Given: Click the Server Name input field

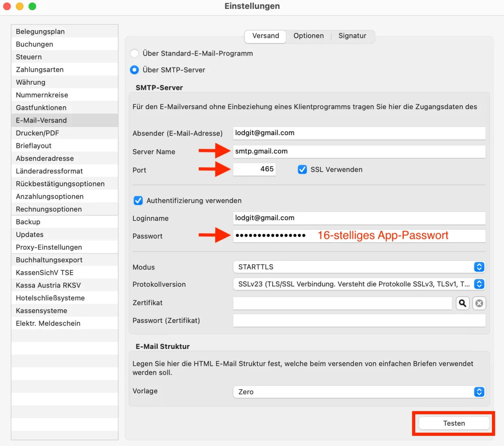Looking at the screenshot, I should pyautogui.click(x=359, y=152).
